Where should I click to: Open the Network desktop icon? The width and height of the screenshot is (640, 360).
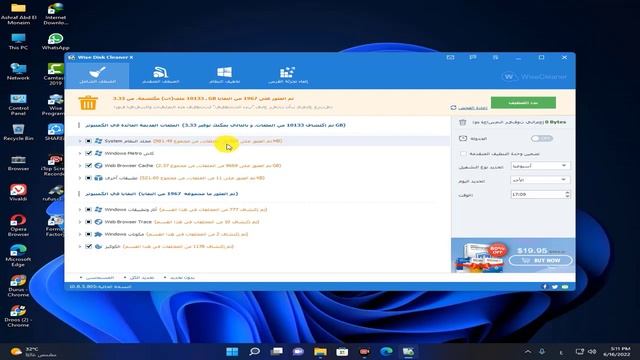point(18,71)
